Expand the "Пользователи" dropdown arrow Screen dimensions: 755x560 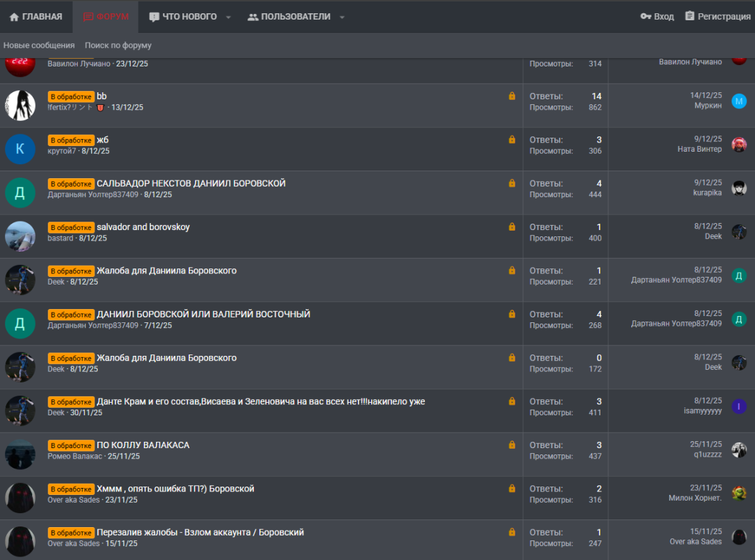pyautogui.click(x=342, y=17)
